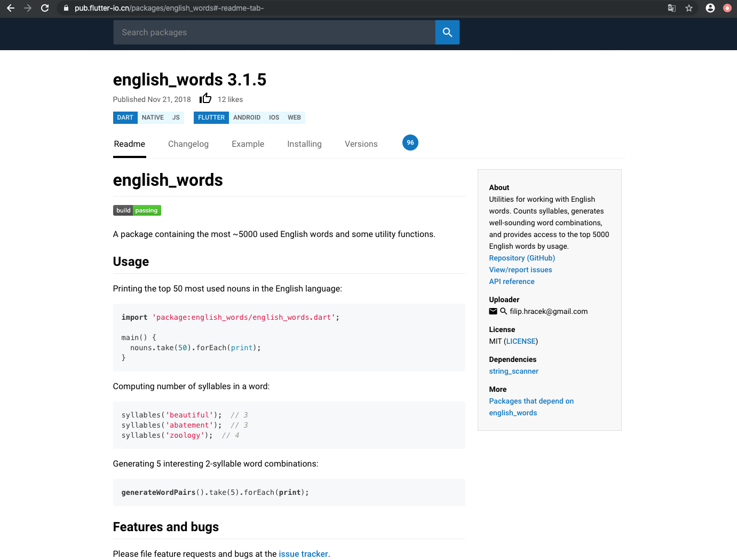This screenshot has height=560, width=737.
Task: Focus the Search packages field
Action: pos(274,32)
